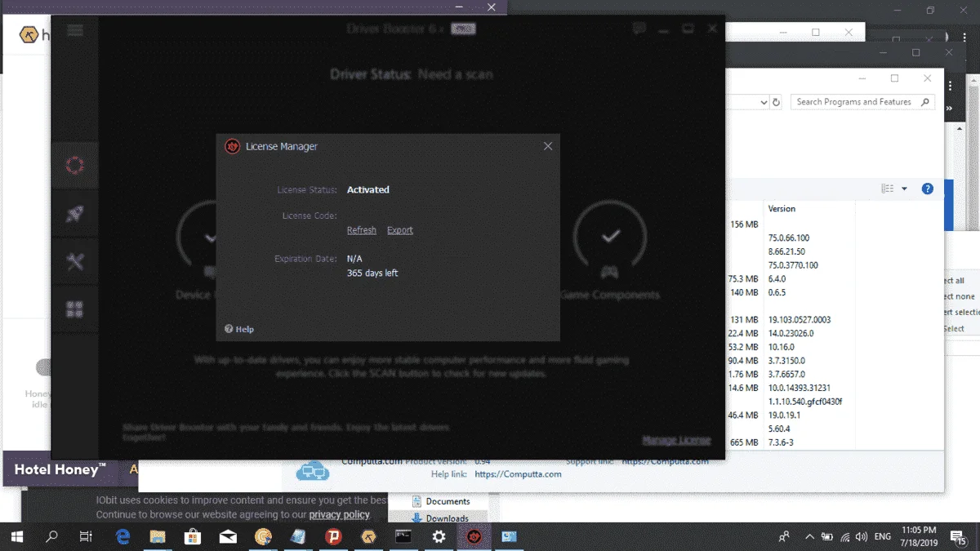Launch Microsoft Edge from the taskbar
980x551 pixels.
pos(123,537)
